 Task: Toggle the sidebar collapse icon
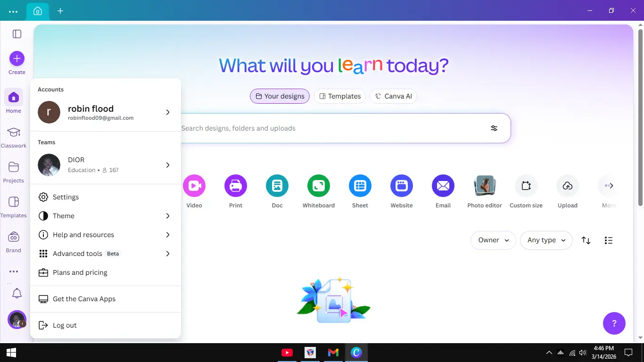17,34
